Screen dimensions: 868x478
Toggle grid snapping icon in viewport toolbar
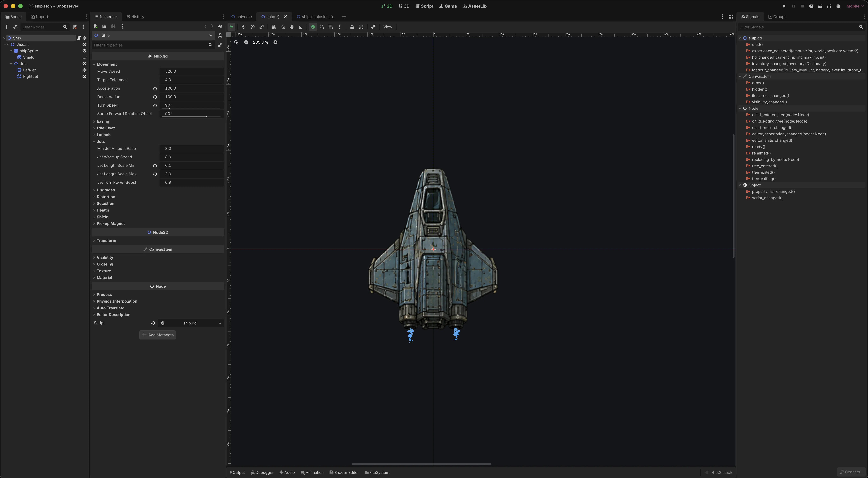coord(331,27)
